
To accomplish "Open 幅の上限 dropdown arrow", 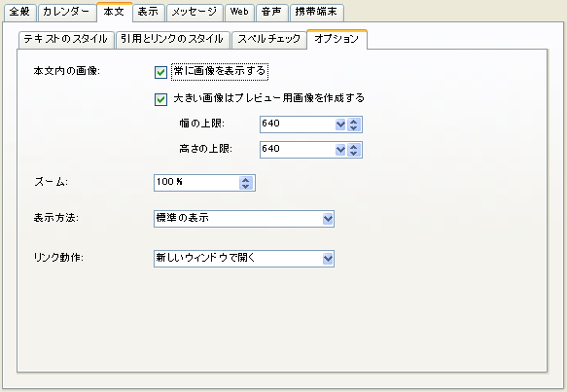I will coord(340,125).
